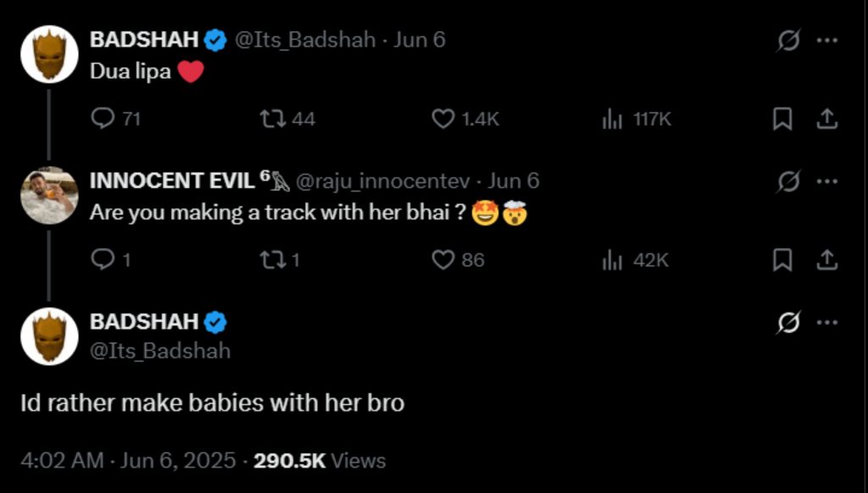Open more options on Dua lipa tweet
868x493 pixels.
click(826, 40)
